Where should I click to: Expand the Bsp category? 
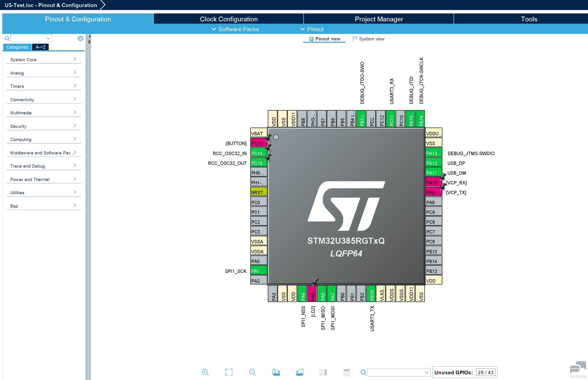43,206
